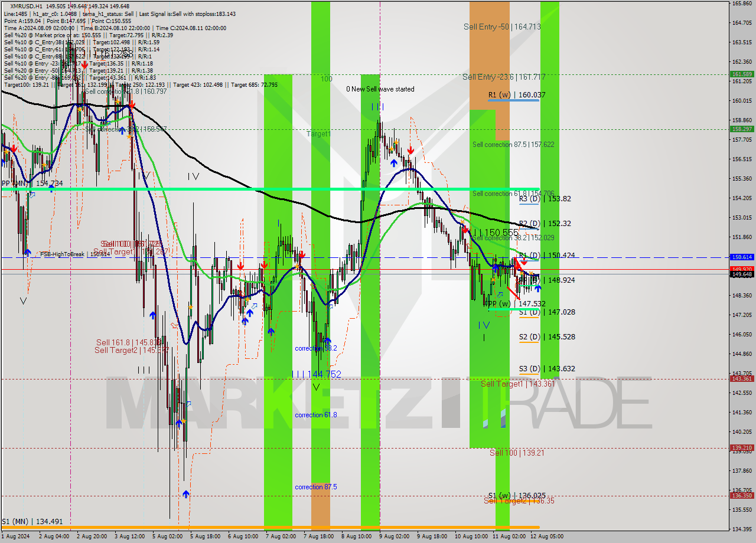The image size is (756, 543).
Task: Click the '1 Aug 2024' time axis label
Action: point(14,537)
